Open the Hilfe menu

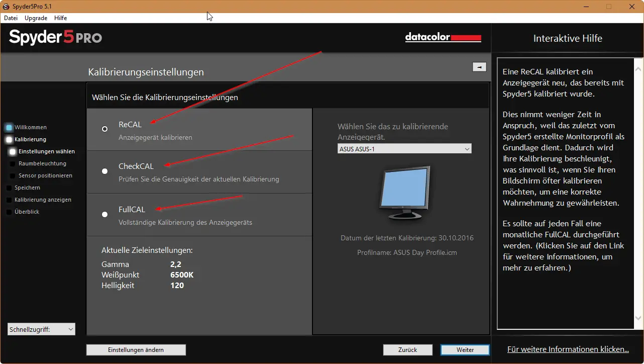pos(61,18)
